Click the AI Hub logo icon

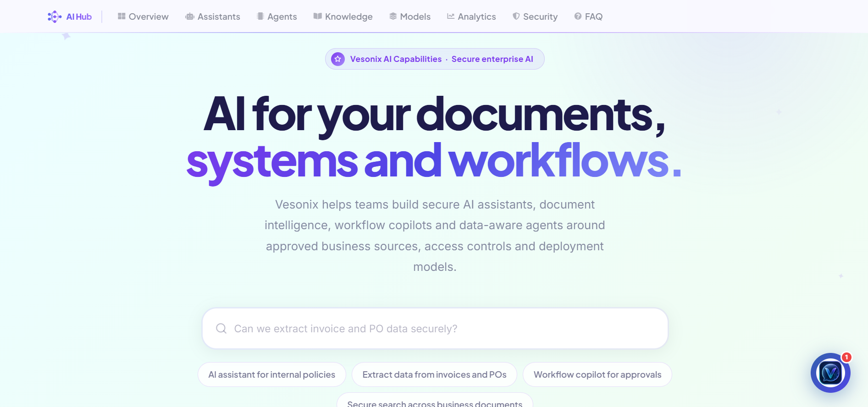(55, 16)
